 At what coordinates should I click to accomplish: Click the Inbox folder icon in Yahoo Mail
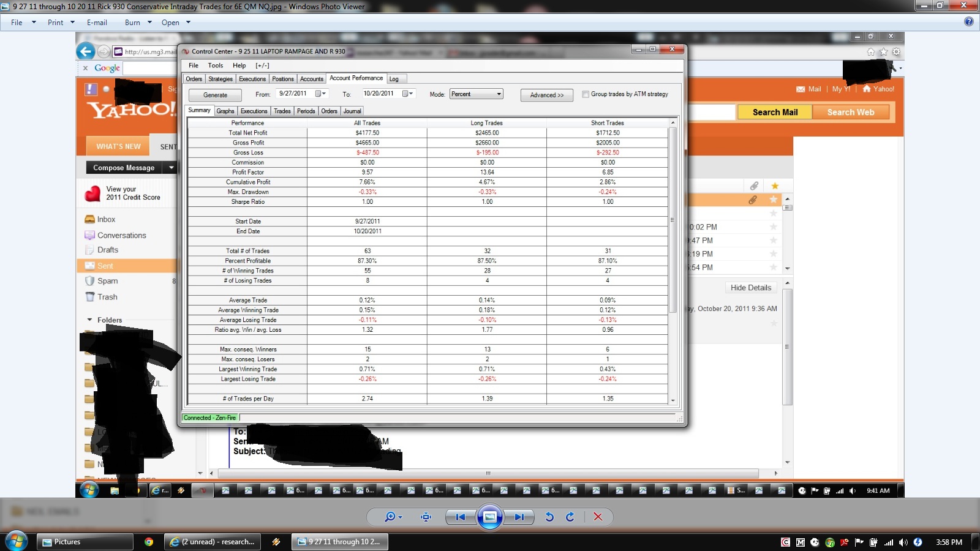click(89, 219)
